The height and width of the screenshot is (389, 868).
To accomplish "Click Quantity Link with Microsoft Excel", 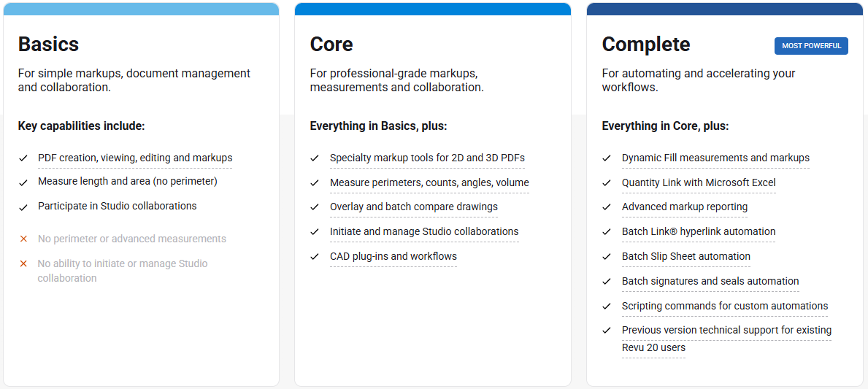I will click(x=699, y=182).
